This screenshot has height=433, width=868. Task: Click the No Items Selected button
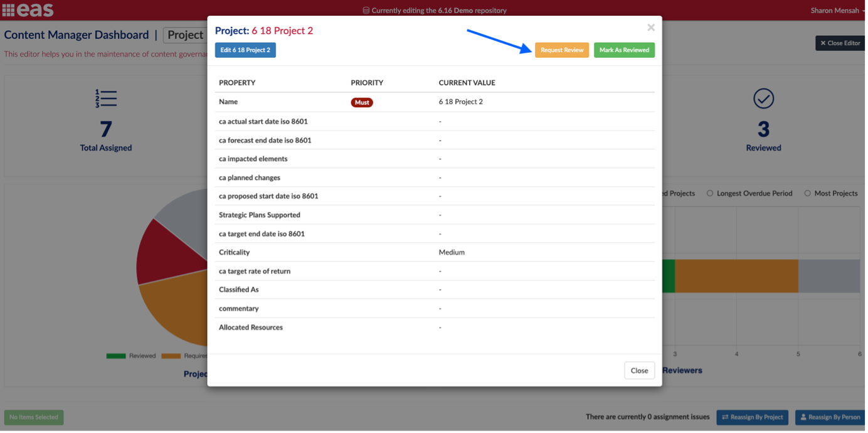tap(34, 417)
